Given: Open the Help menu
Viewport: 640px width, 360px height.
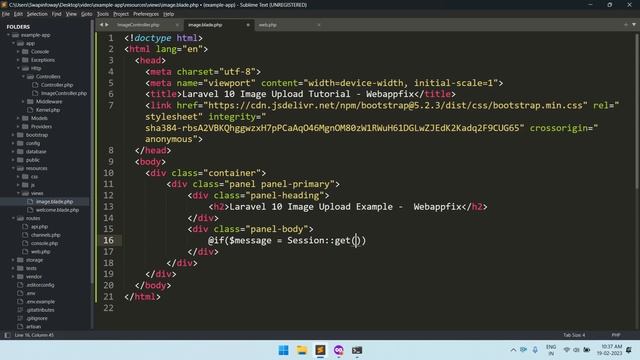Looking at the screenshot, I should [x=169, y=14].
